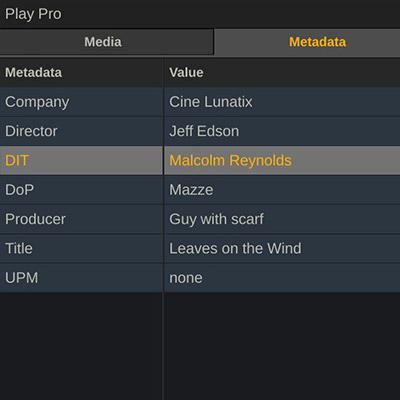Open the Metadata tab
Viewport: 400px width, 400px height.
coord(307,42)
